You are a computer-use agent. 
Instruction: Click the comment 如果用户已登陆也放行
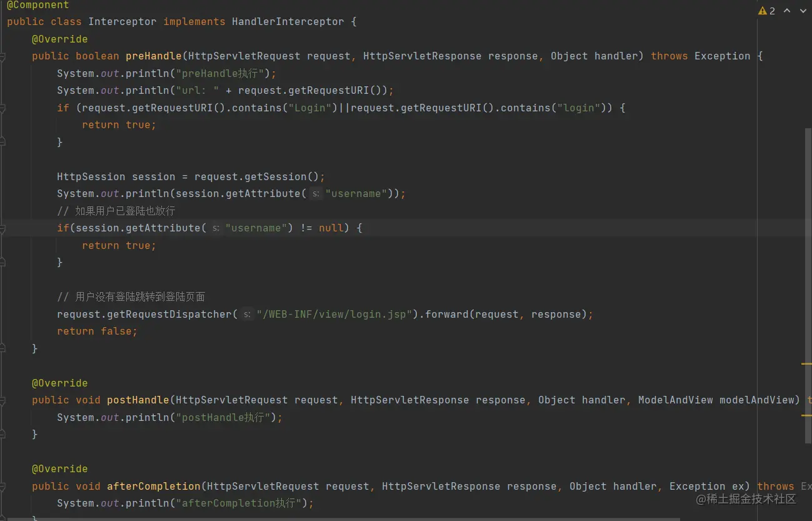point(116,211)
